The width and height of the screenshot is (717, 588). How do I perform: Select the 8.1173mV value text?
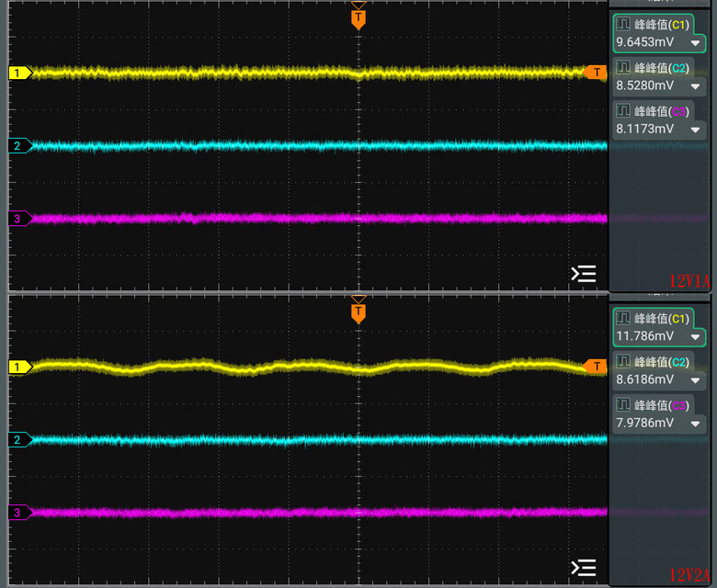(x=644, y=129)
